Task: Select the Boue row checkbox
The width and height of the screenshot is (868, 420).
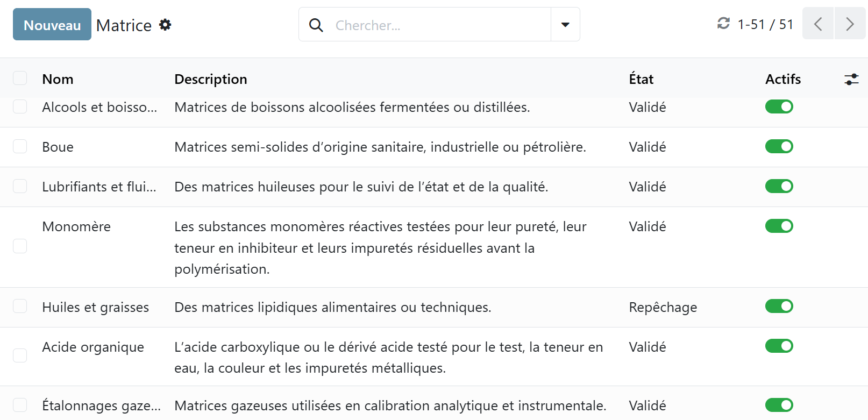Action: [x=20, y=147]
